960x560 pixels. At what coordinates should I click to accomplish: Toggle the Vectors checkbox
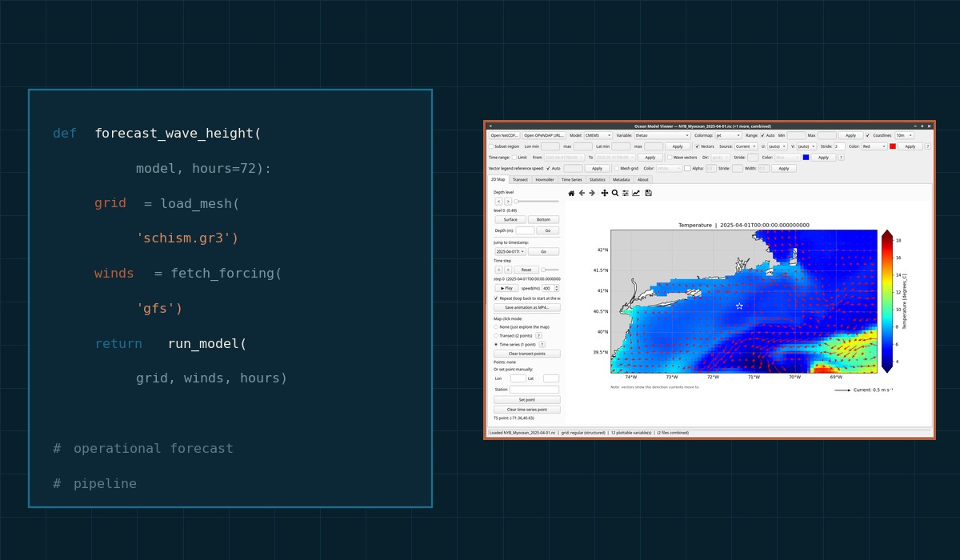click(x=697, y=146)
